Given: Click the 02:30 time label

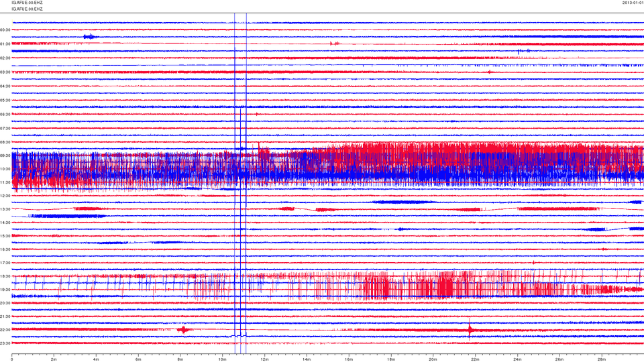Looking at the screenshot, I should pyautogui.click(x=5, y=58).
